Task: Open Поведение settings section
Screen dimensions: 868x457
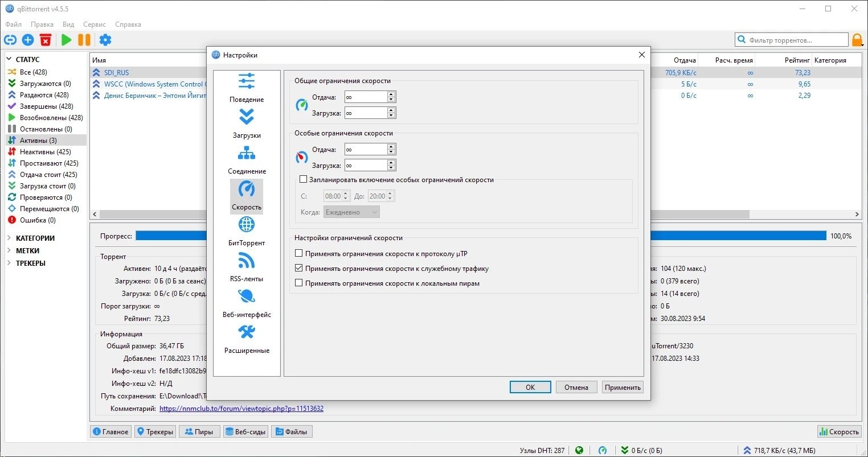Action: [247, 88]
